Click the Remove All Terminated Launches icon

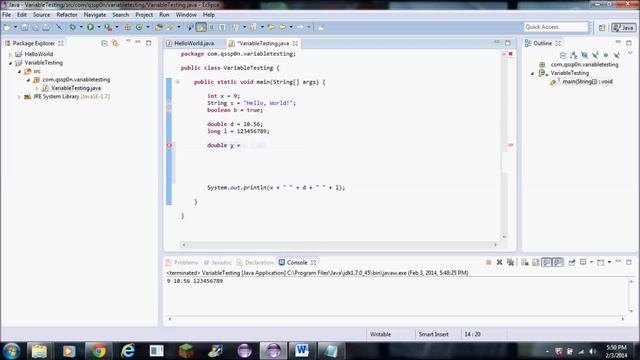[510, 262]
